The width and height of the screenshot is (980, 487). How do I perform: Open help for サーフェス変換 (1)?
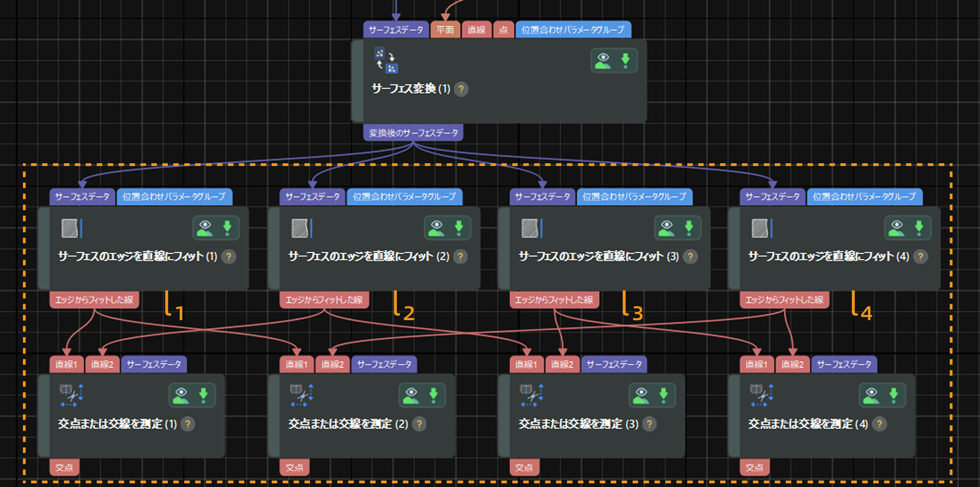tap(461, 89)
